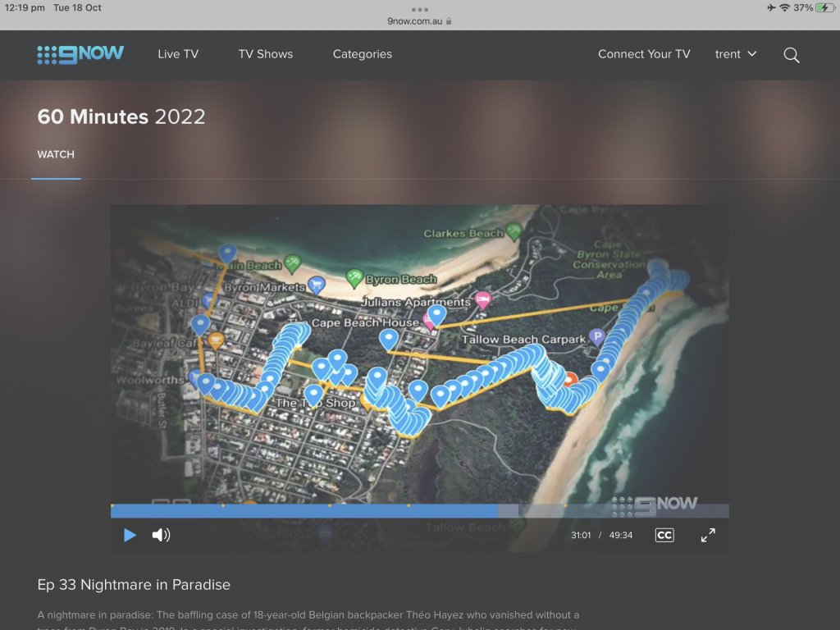Open the search magnifier icon
This screenshot has height=630, width=840.
click(x=791, y=55)
